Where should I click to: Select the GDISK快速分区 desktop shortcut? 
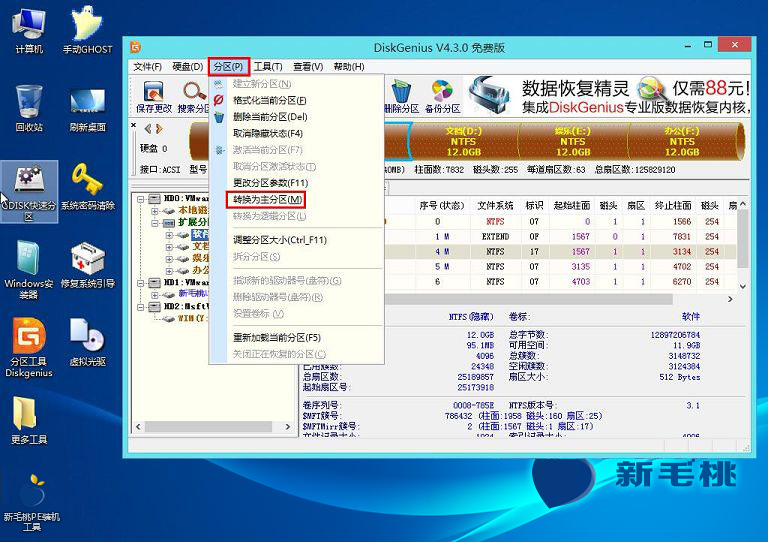[x=29, y=192]
